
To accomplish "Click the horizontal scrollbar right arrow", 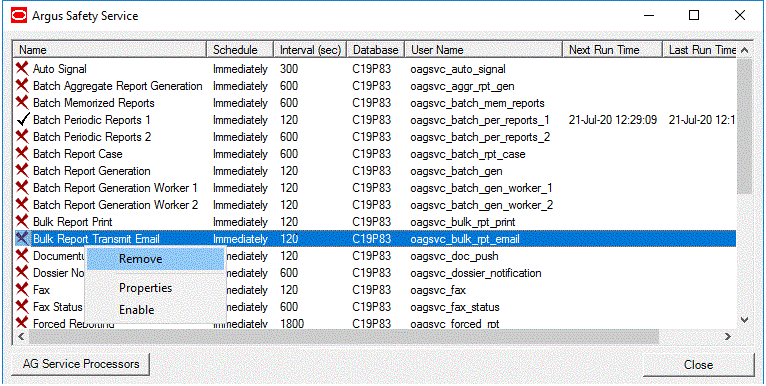I will (x=727, y=336).
